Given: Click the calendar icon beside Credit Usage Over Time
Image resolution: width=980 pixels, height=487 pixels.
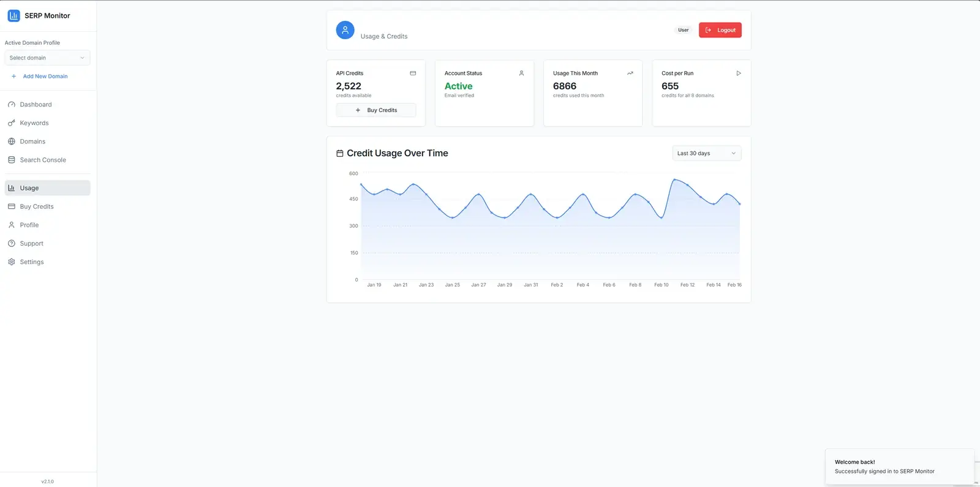Looking at the screenshot, I should point(340,153).
